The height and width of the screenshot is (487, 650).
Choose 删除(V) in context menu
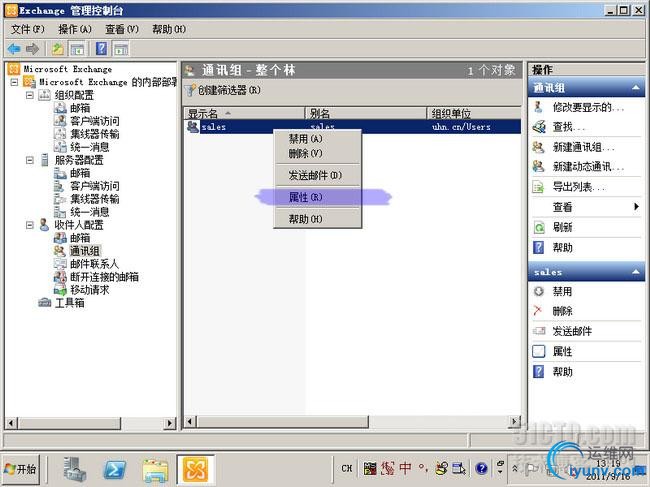(318, 153)
